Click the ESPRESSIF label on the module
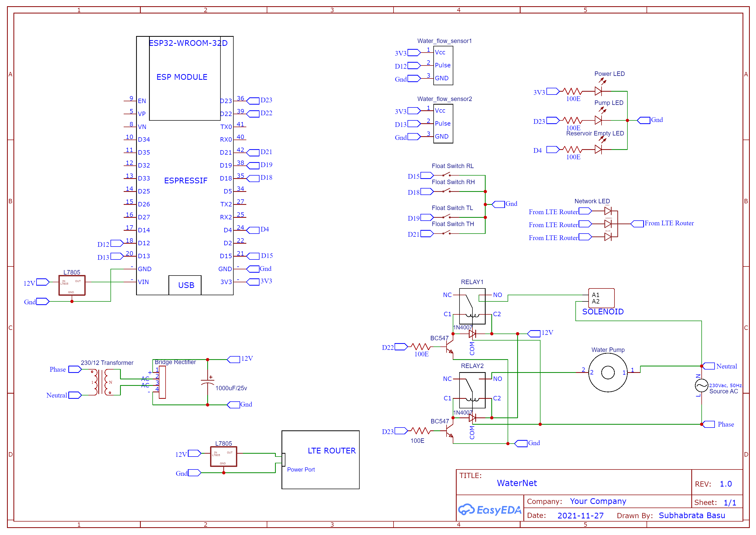756x535 pixels. pyautogui.click(x=186, y=181)
